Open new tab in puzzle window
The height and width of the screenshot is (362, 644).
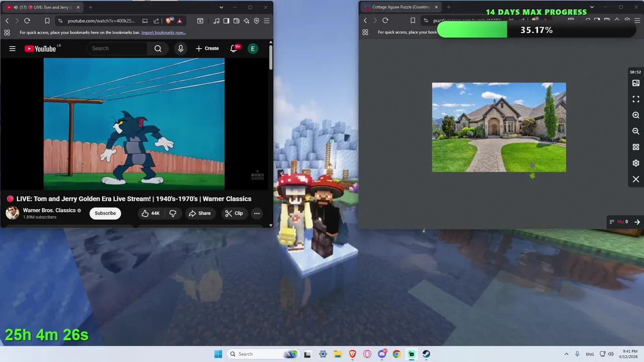pyautogui.click(x=449, y=8)
